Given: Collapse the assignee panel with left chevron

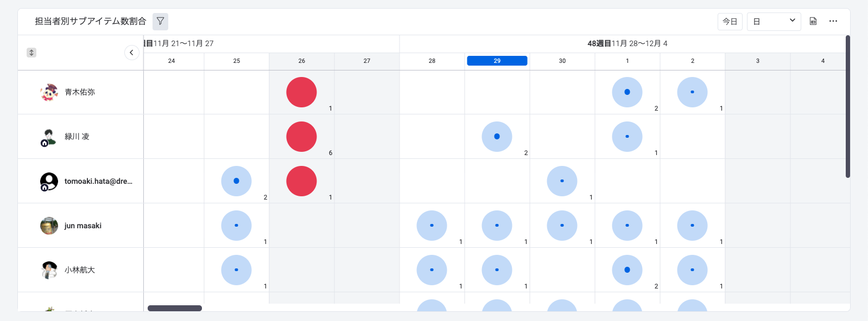Looking at the screenshot, I should coord(131,53).
